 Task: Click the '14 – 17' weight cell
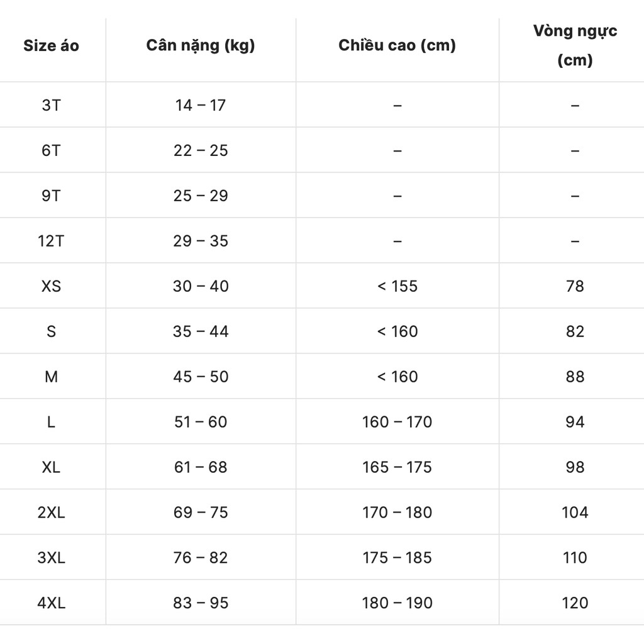pos(201,105)
